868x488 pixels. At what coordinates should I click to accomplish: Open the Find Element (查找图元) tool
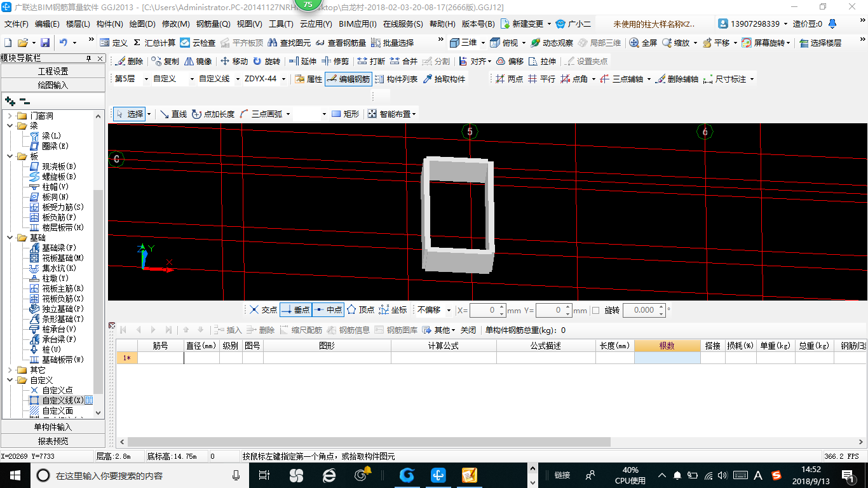(x=289, y=43)
